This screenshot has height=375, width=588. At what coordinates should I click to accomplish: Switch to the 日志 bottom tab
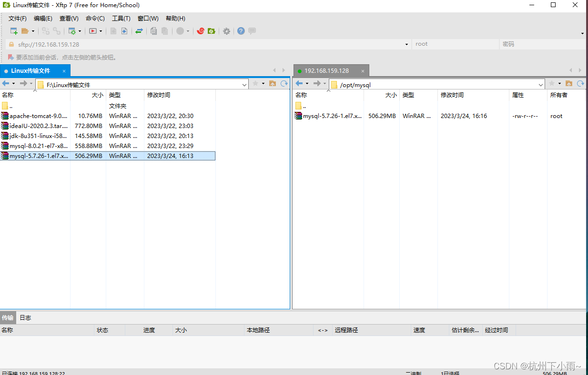[x=25, y=317]
